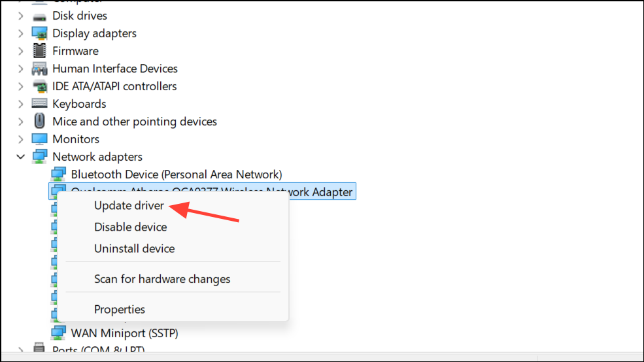The width and height of the screenshot is (644, 362).
Task: Click the Disk drives category icon
Action: point(40,16)
